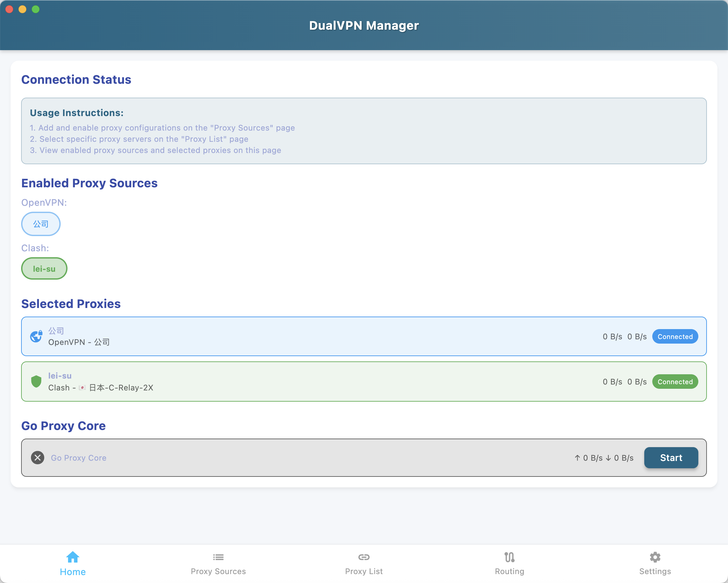The image size is (728, 583).
Task: Start the Go Proxy Core
Action: tap(671, 458)
